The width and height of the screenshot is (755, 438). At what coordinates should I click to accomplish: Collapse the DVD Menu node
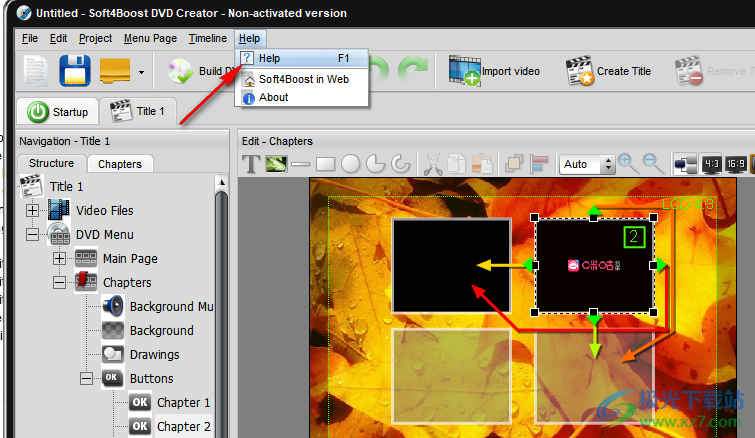(33, 235)
